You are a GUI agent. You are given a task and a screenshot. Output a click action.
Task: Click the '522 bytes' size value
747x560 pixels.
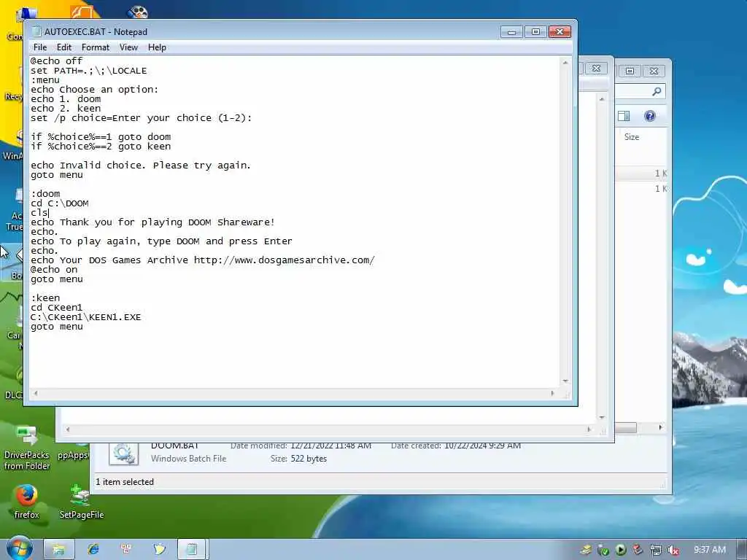[309, 459]
